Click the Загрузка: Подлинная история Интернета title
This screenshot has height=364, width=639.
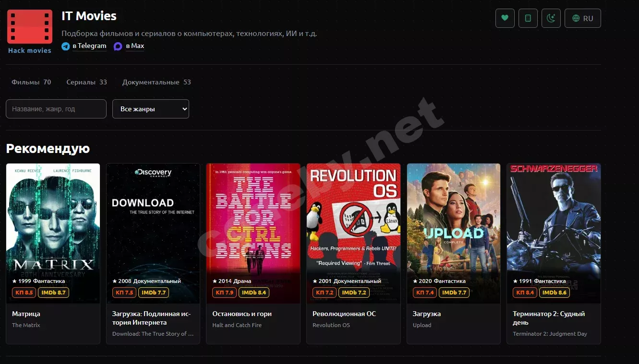tap(152, 318)
